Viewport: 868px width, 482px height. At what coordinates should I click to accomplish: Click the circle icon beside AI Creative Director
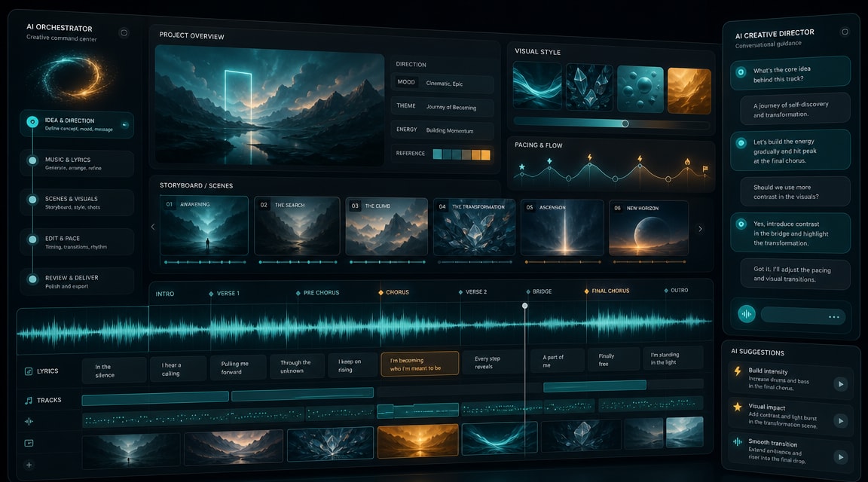click(845, 32)
